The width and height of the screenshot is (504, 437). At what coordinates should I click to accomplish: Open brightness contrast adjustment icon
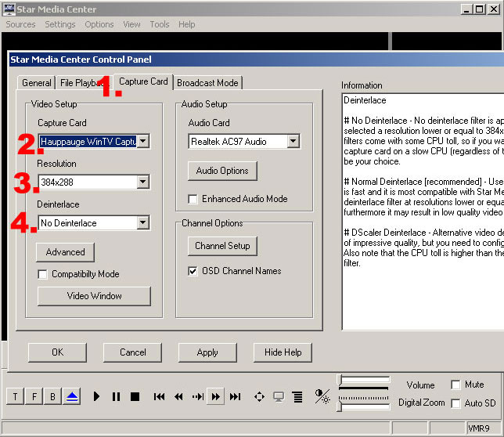[322, 396]
